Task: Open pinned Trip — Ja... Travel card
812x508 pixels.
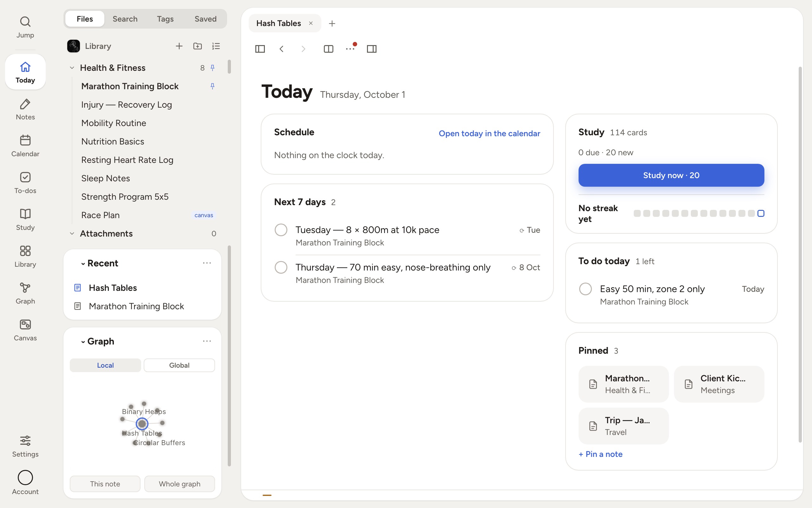Action: [623, 426]
